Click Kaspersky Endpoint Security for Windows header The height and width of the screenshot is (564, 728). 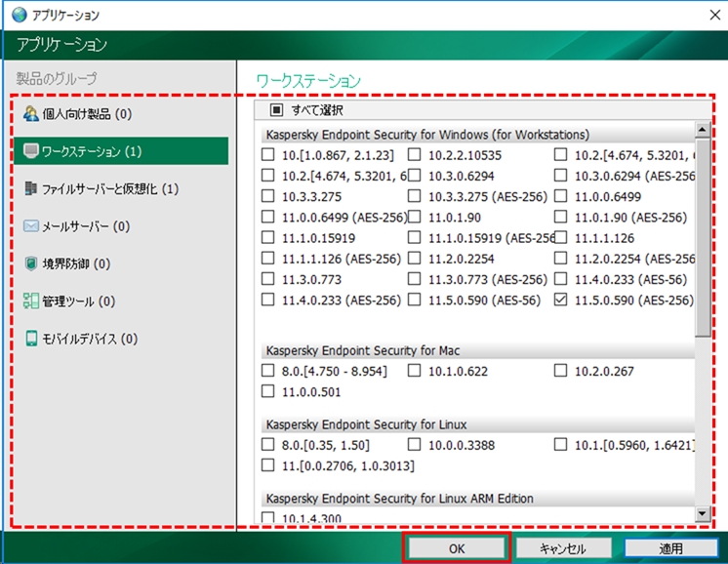pos(478,135)
